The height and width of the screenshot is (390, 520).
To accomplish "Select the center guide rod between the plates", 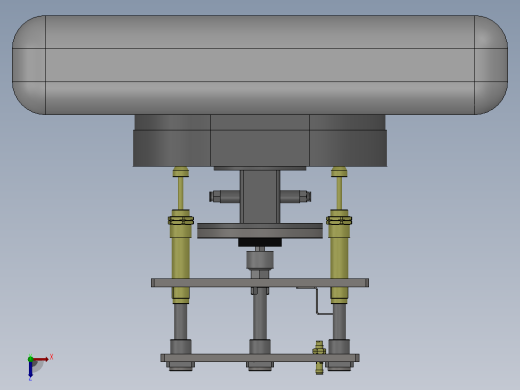I will tap(260, 317).
